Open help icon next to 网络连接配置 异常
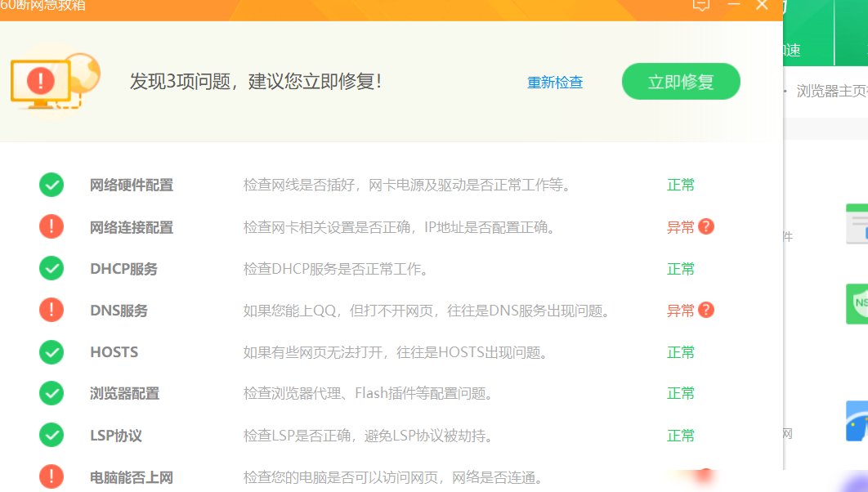Image resolution: width=868 pixels, height=492 pixels. pos(706,226)
